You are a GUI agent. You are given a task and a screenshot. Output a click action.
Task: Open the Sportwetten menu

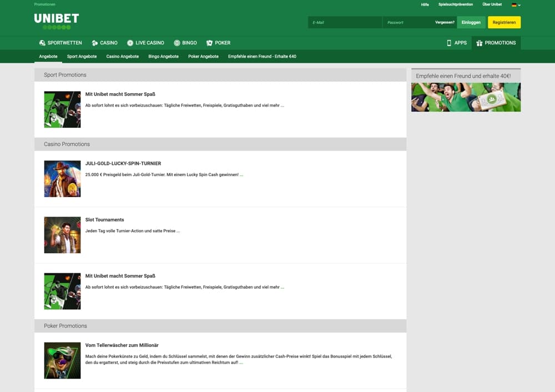60,43
